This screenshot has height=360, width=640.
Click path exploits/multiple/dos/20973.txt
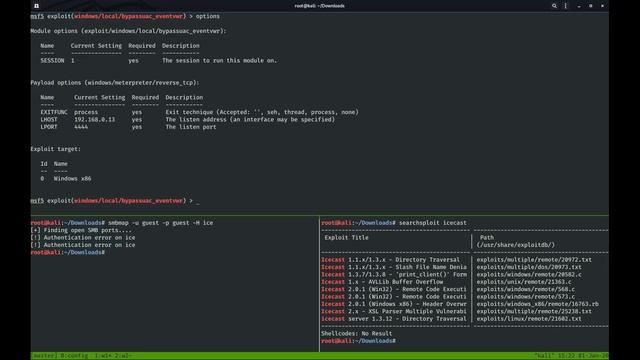click(529, 267)
